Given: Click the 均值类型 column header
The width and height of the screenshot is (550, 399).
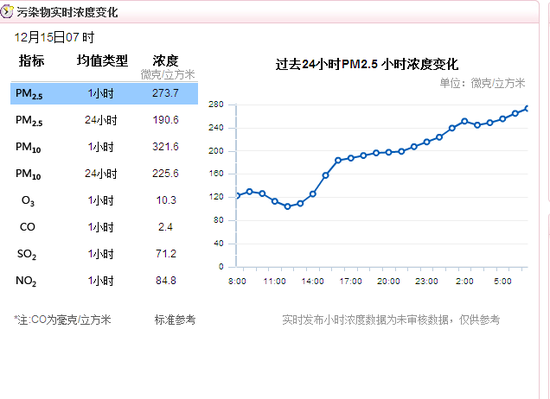Looking at the screenshot, I should 102,61.
